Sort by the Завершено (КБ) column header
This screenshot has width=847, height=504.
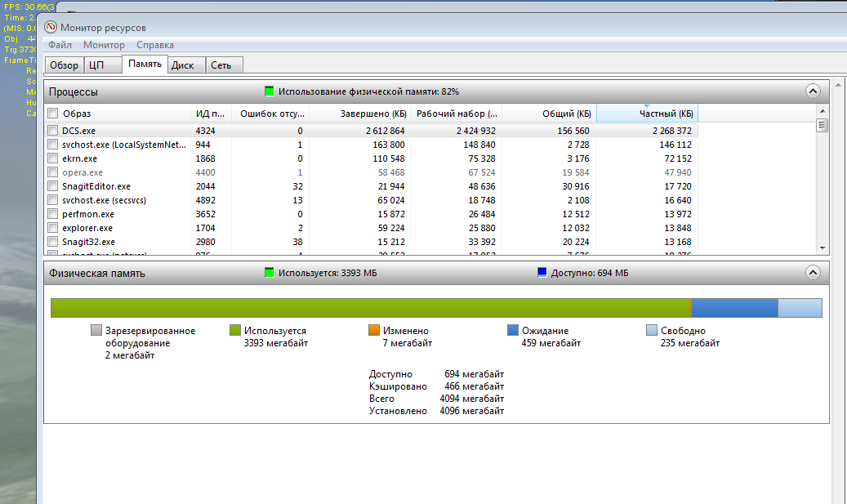coord(359,114)
